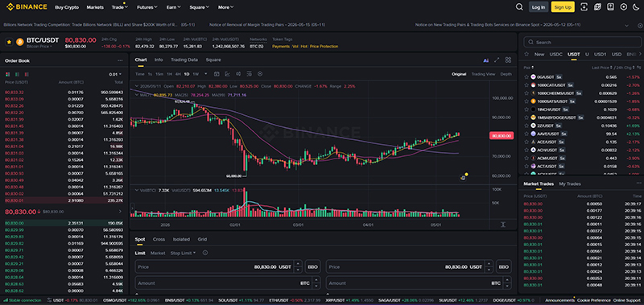Show buy orders only view icon
Viewport: 644px width, 305px height.
pos(17,74)
